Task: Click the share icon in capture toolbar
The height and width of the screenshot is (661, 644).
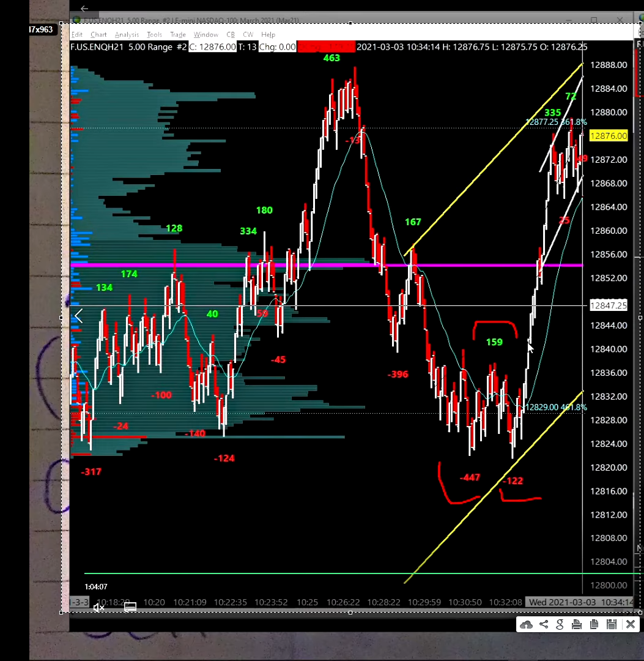Action: [x=544, y=624]
